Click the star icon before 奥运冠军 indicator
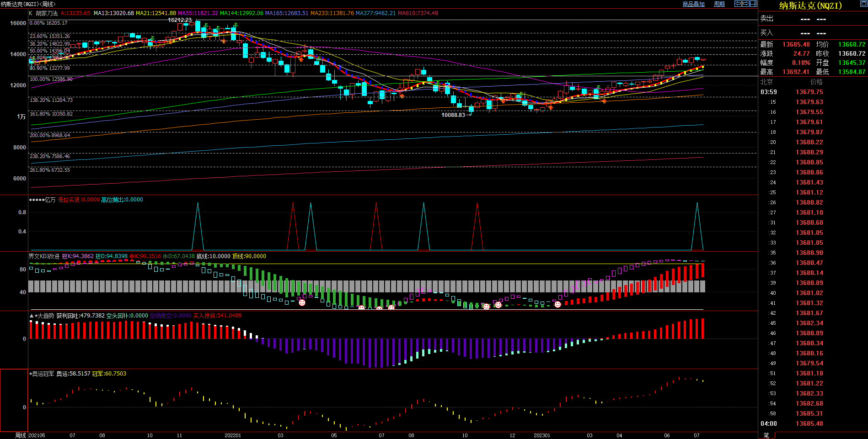Image resolution: width=868 pixels, height=439 pixels. pos(31,374)
